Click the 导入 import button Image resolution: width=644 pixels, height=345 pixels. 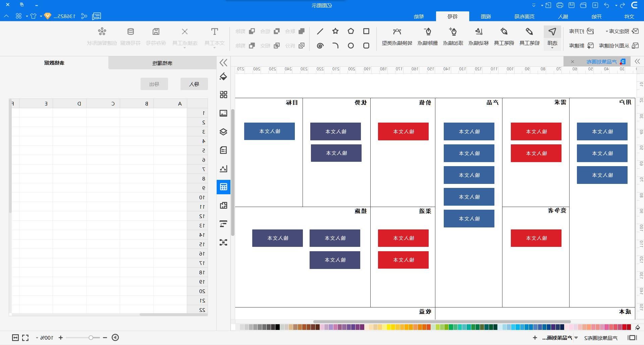pos(194,84)
